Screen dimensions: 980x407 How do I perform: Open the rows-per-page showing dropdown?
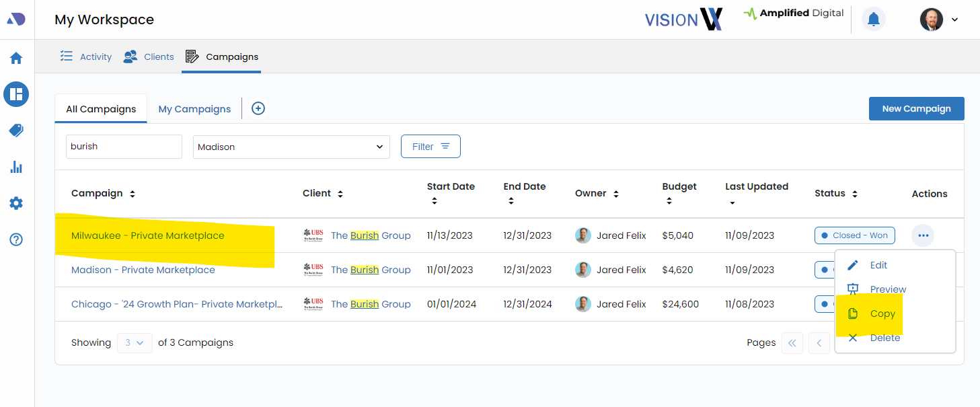click(135, 342)
